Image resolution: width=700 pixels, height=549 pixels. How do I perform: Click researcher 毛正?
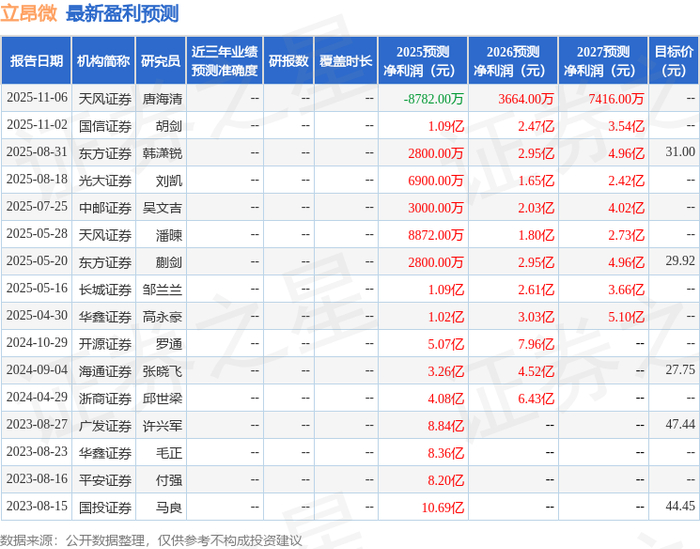tap(169, 453)
